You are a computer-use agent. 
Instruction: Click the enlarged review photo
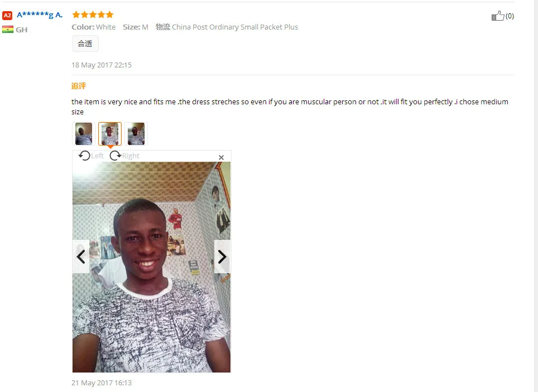(x=151, y=267)
